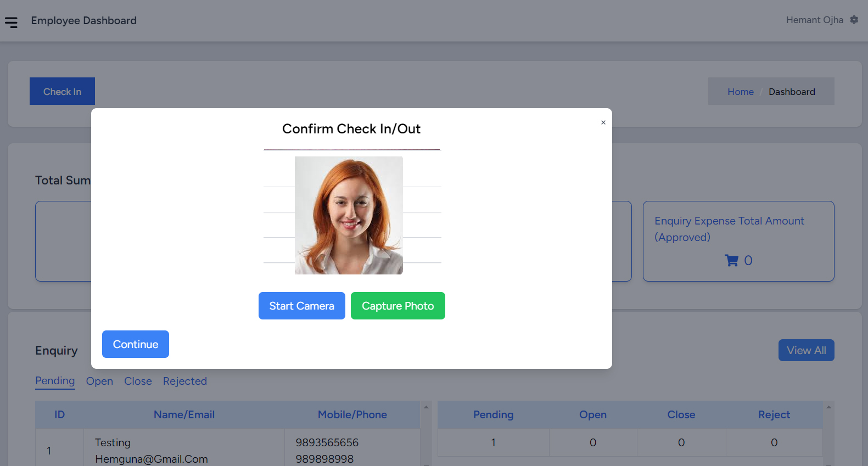Go to Home breadcrumb link

740,92
